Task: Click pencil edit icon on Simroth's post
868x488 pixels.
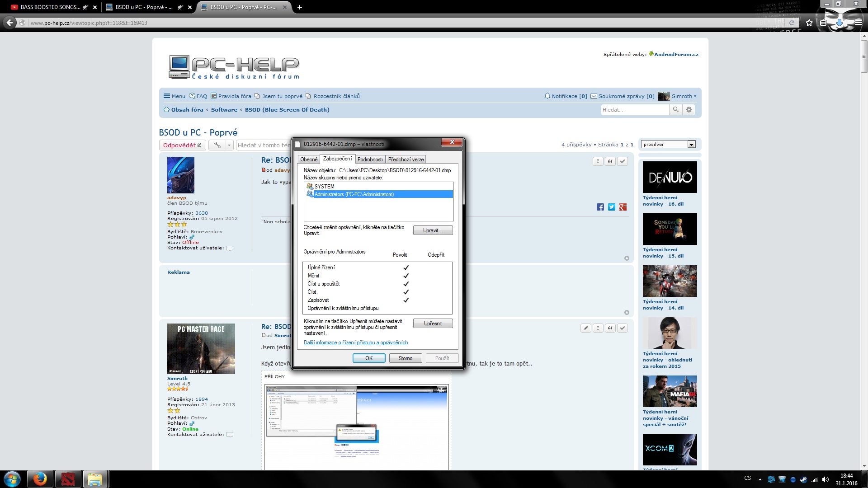Action: [585, 328]
